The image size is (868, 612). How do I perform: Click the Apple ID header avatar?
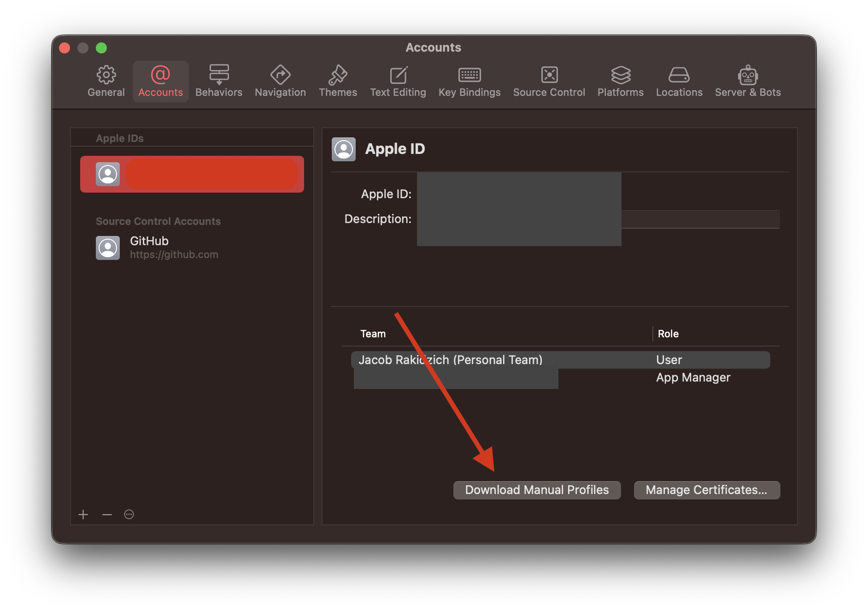(x=344, y=149)
